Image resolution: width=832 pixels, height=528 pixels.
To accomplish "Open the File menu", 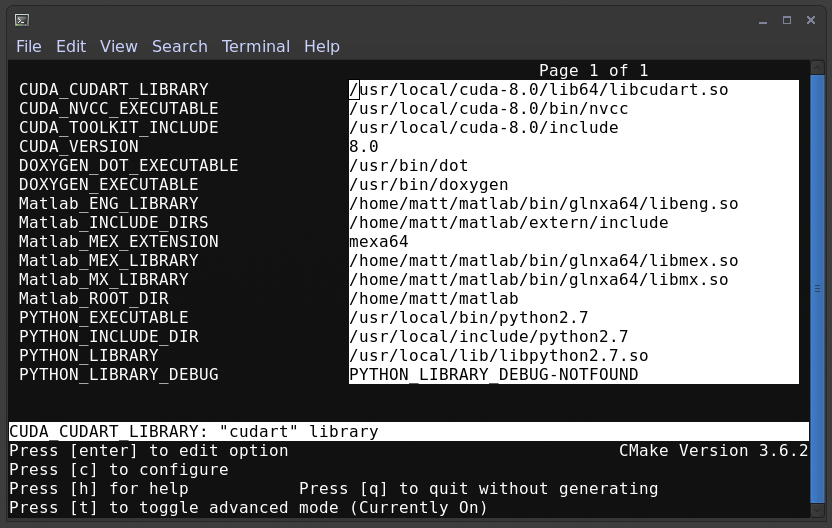I will pyautogui.click(x=29, y=47).
